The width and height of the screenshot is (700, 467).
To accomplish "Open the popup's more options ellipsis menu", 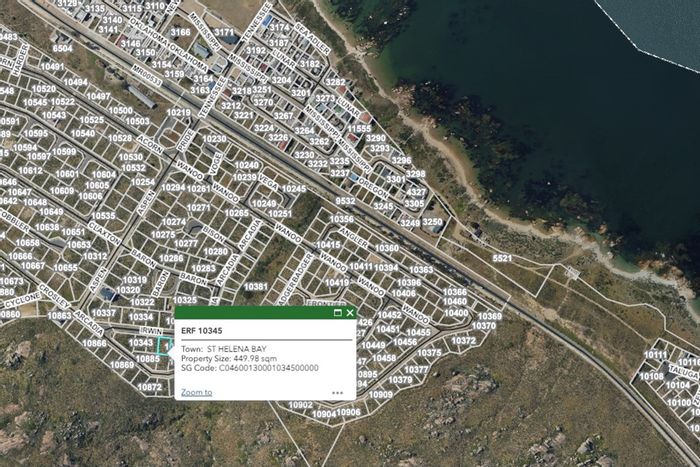I will click(x=338, y=393).
